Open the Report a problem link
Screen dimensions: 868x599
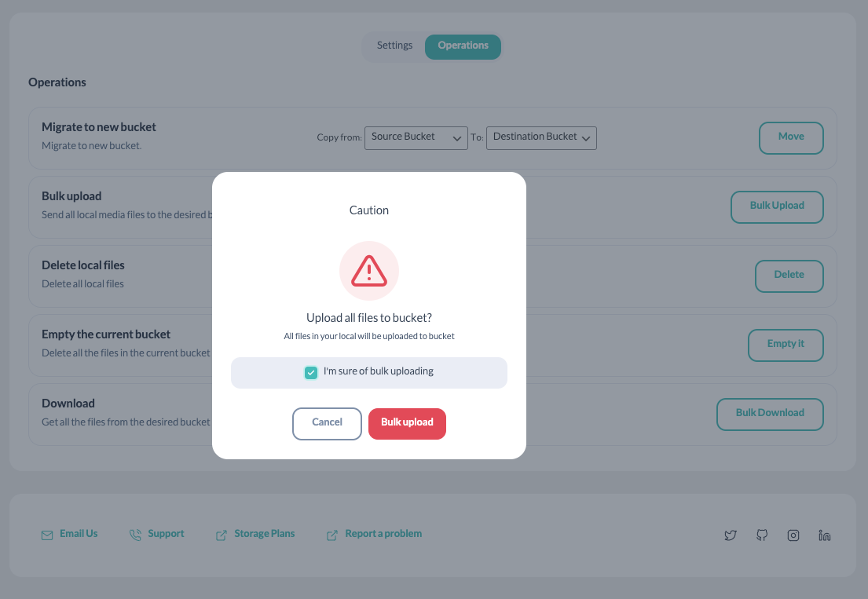pos(383,534)
